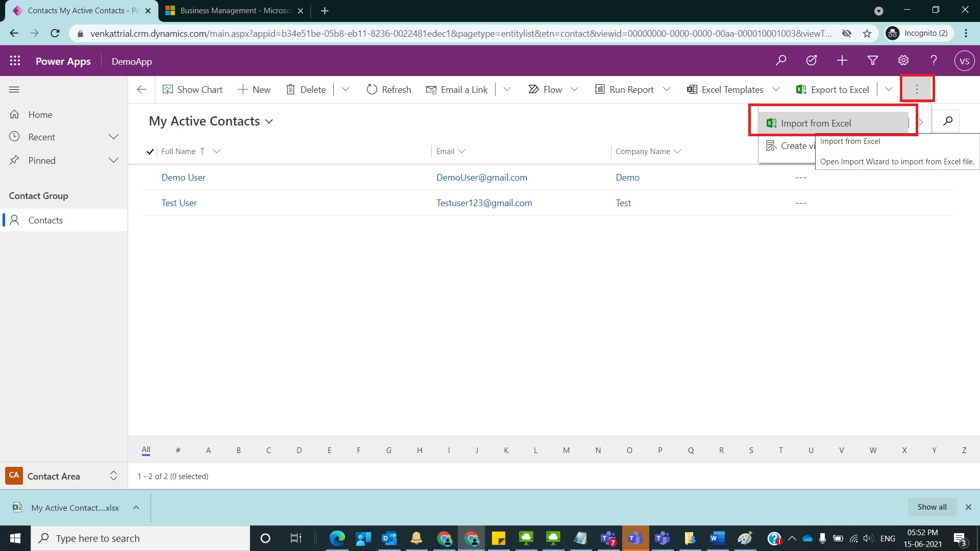This screenshot has height=551, width=980.
Task: Open the Test User contact record
Action: (x=179, y=203)
